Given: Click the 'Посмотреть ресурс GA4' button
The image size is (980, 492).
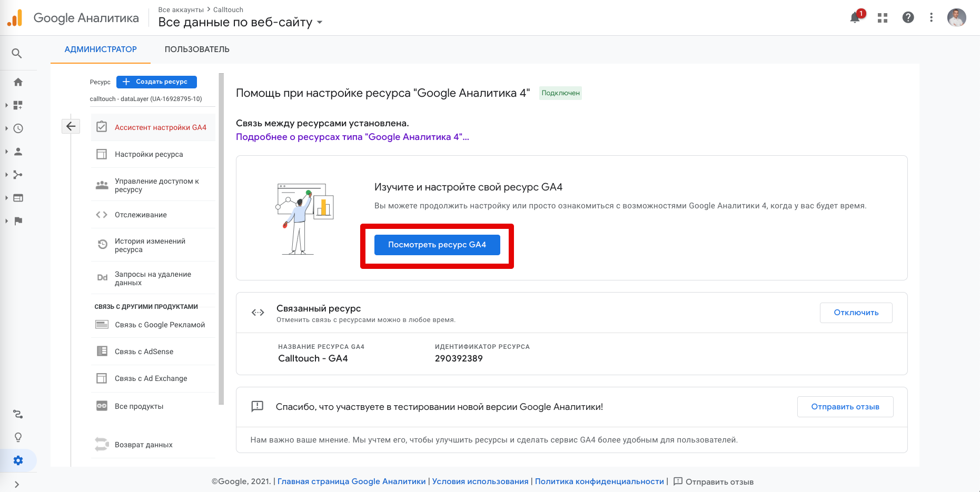Looking at the screenshot, I should tap(437, 244).
